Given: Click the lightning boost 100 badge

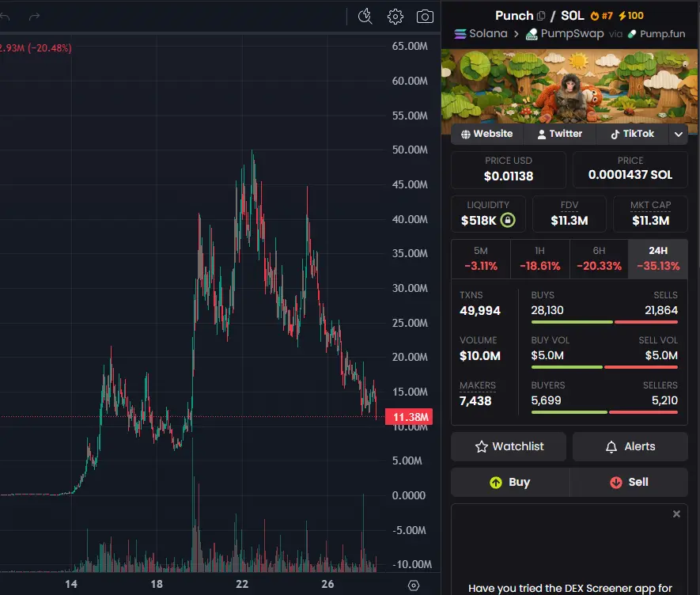Looking at the screenshot, I should (x=631, y=16).
